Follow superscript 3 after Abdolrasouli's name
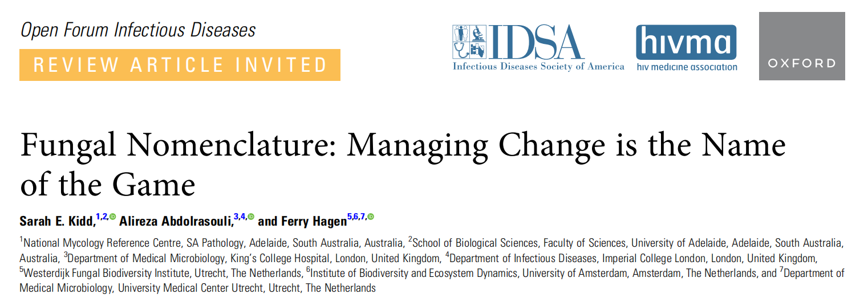Image resolution: width=868 pixels, height=298 pixels. coord(236,217)
